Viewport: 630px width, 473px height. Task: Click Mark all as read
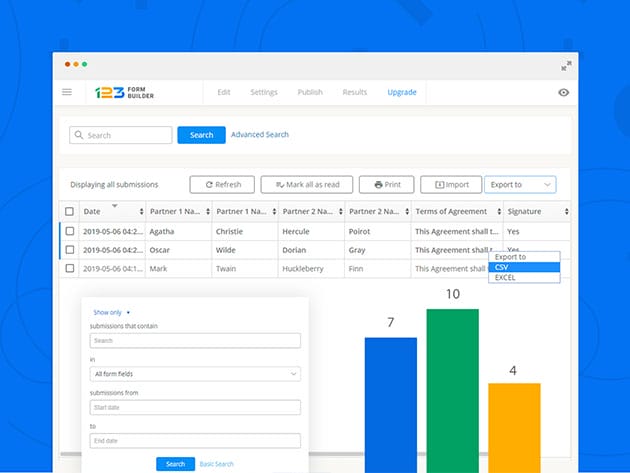(307, 185)
